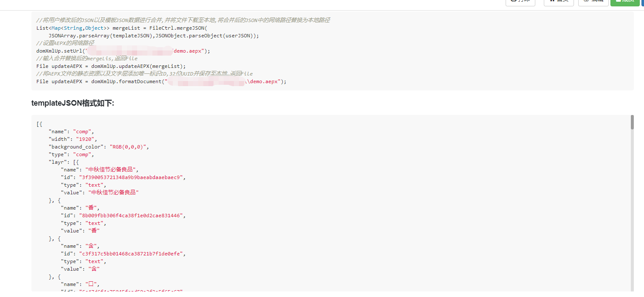644x297 pixels.
Task: Click the "demo.aepx" string in the setUrl line
Action: coord(189,51)
